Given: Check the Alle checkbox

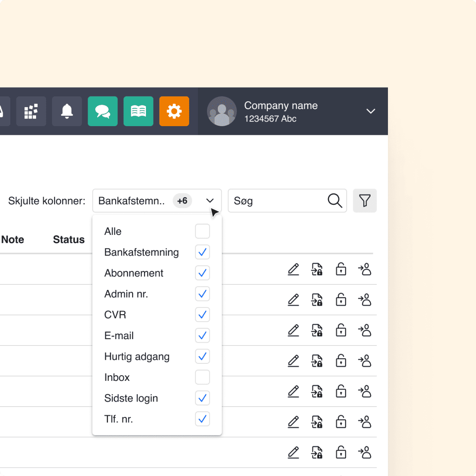Looking at the screenshot, I should coord(202,231).
